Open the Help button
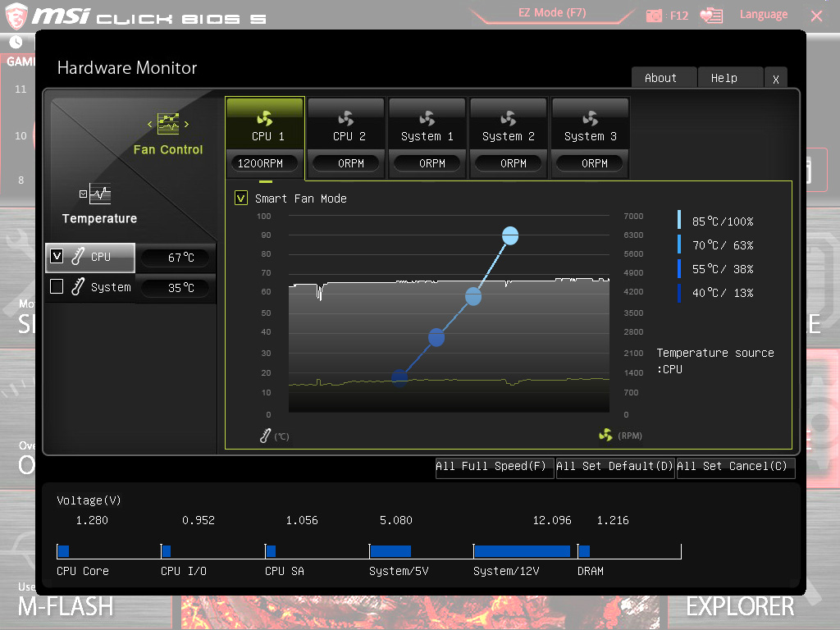Viewport: 840px width, 630px height. pyautogui.click(x=730, y=78)
